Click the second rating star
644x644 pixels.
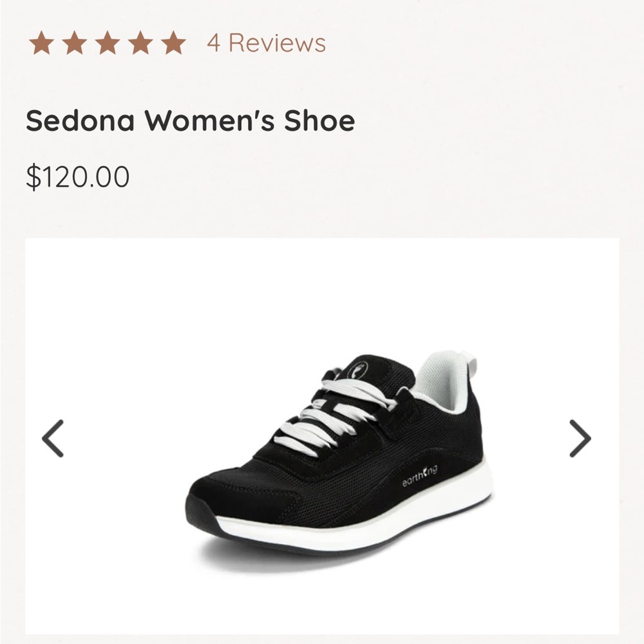75,44
